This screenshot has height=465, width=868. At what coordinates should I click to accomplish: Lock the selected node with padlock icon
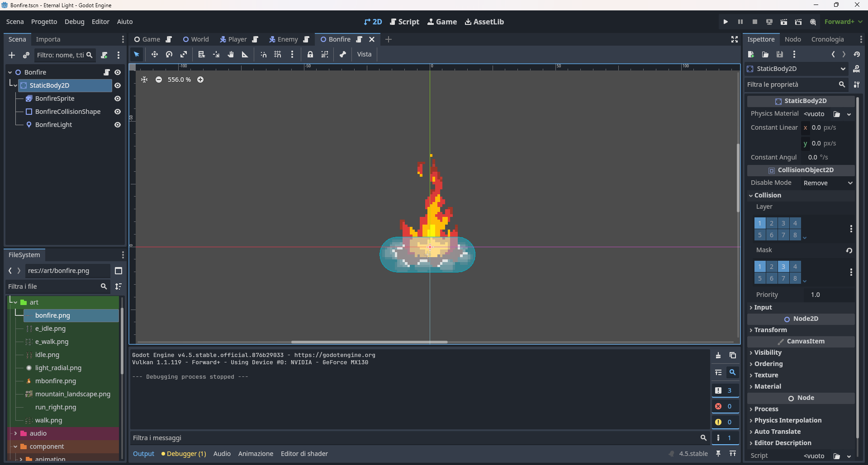[x=310, y=54]
